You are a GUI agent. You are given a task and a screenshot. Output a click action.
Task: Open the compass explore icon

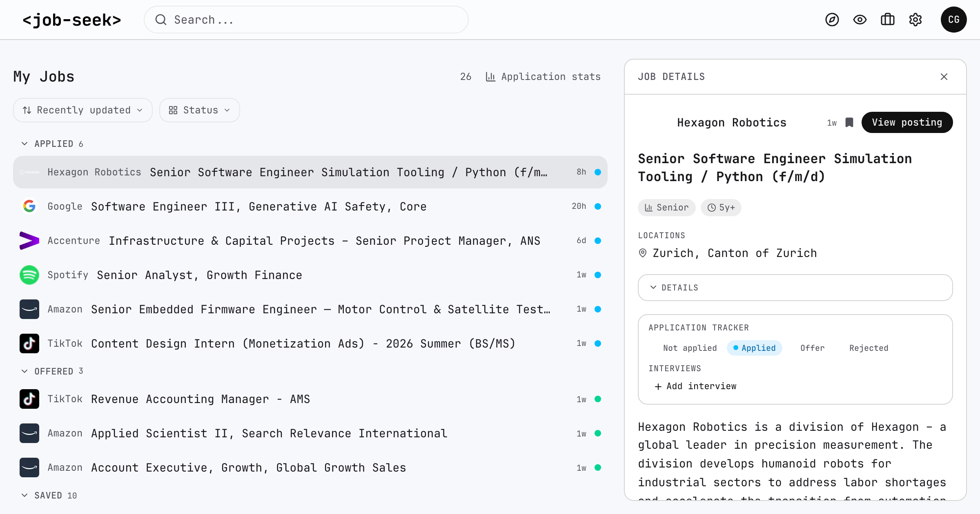click(x=832, y=20)
